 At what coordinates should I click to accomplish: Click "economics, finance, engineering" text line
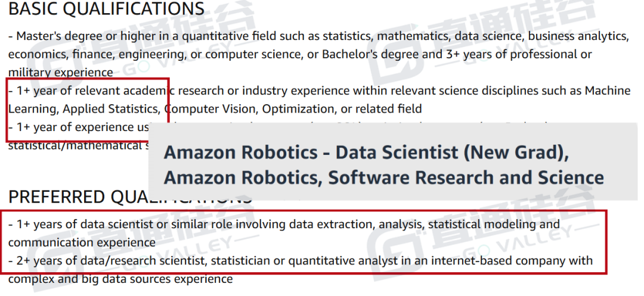click(x=300, y=54)
